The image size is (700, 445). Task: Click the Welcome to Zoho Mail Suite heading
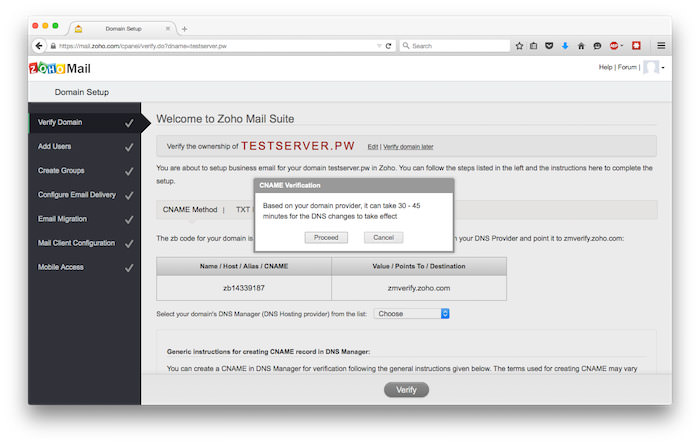(x=225, y=119)
